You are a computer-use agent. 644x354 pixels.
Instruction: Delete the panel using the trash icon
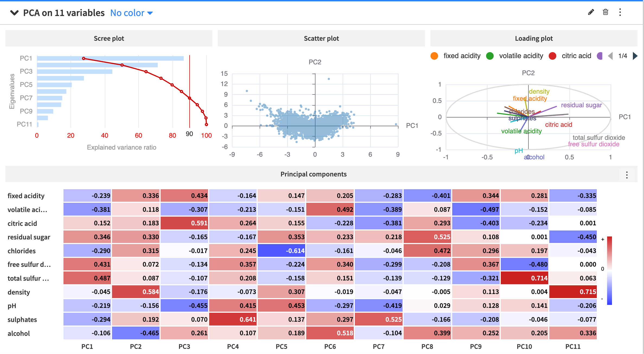605,12
